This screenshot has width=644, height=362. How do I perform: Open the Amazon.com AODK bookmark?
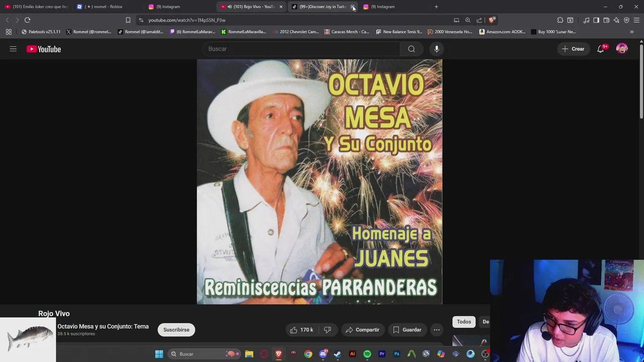[x=502, y=32]
